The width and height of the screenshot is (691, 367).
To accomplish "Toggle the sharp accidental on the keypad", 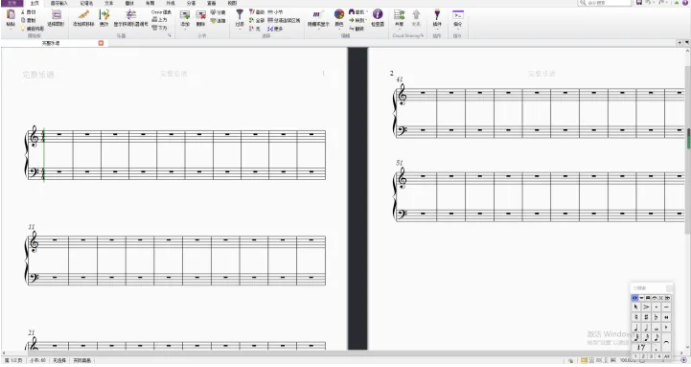I will pyautogui.click(x=646, y=317).
